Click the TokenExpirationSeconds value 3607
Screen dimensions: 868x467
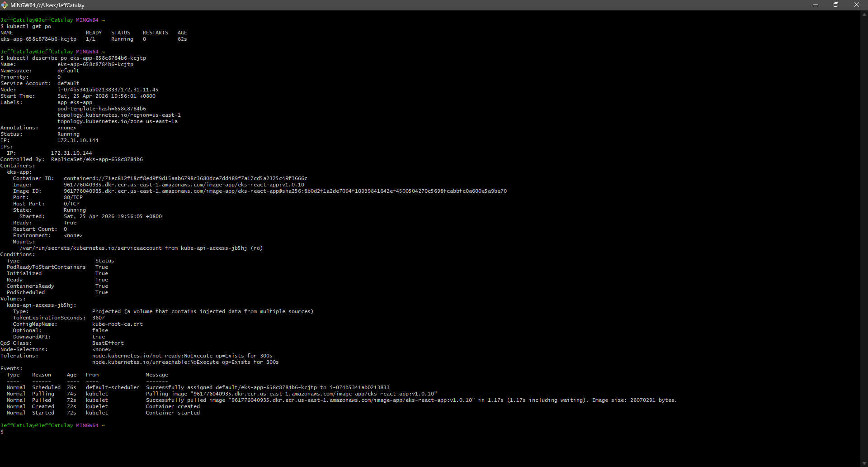(99, 318)
